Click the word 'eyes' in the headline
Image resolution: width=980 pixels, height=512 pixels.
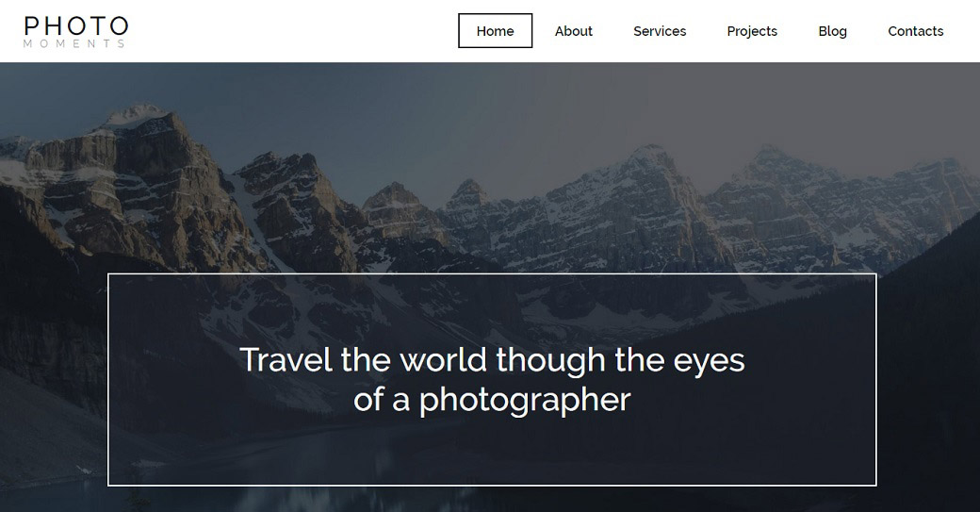709,362
